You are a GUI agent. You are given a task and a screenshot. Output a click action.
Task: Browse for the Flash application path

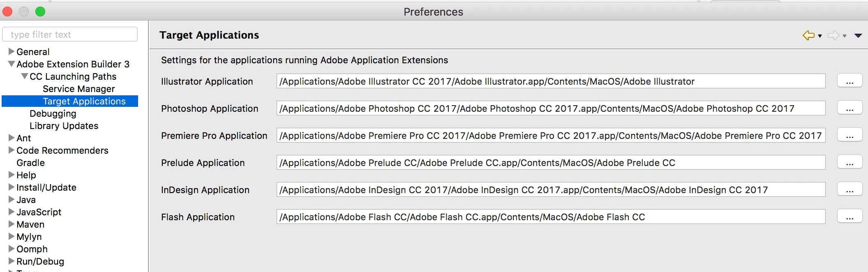click(850, 217)
